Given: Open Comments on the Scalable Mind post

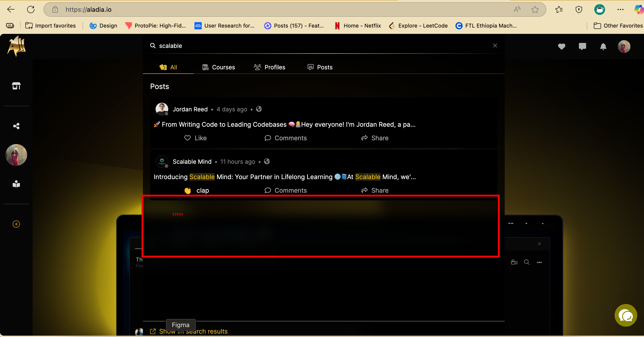Looking at the screenshot, I should [x=286, y=190].
